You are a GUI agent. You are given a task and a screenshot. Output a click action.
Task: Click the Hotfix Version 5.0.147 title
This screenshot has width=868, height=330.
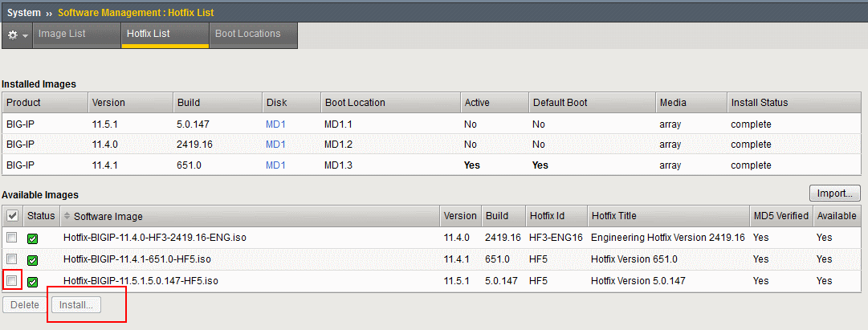pyautogui.click(x=638, y=281)
